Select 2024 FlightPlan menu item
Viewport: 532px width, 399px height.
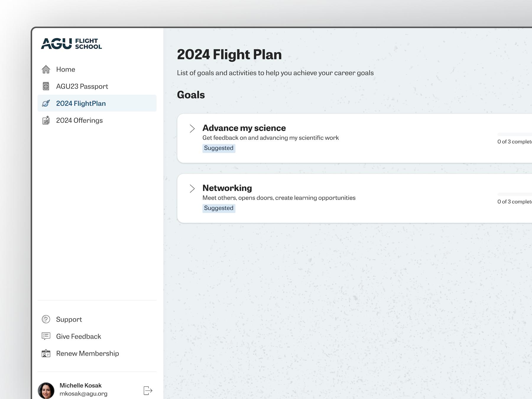click(97, 103)
